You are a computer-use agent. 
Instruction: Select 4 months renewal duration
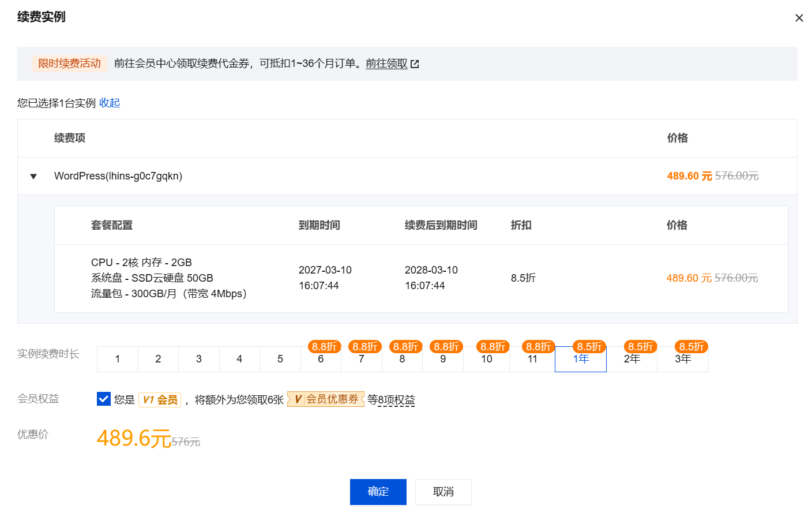click(x=239, y=359)
